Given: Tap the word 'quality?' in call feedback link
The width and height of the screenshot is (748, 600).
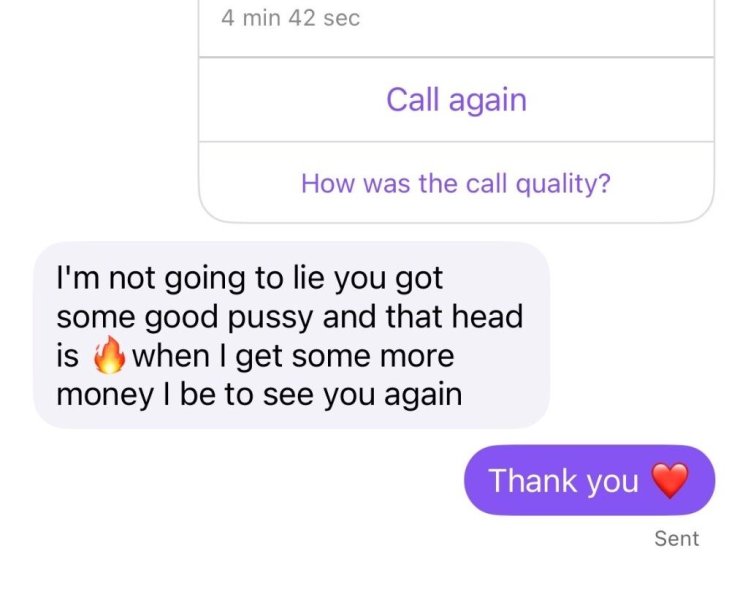Looking at the screenshot, I should [x=563, y=184].
